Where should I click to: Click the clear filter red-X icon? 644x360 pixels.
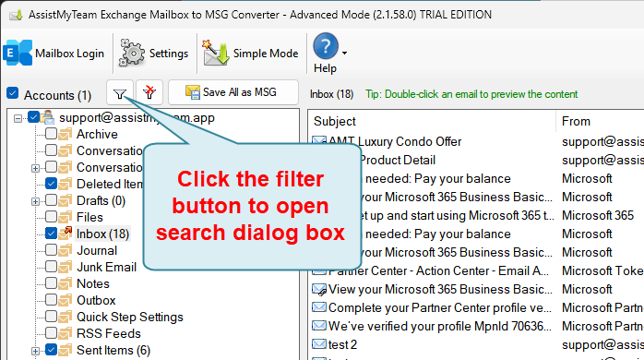click(x=149, y=93)
